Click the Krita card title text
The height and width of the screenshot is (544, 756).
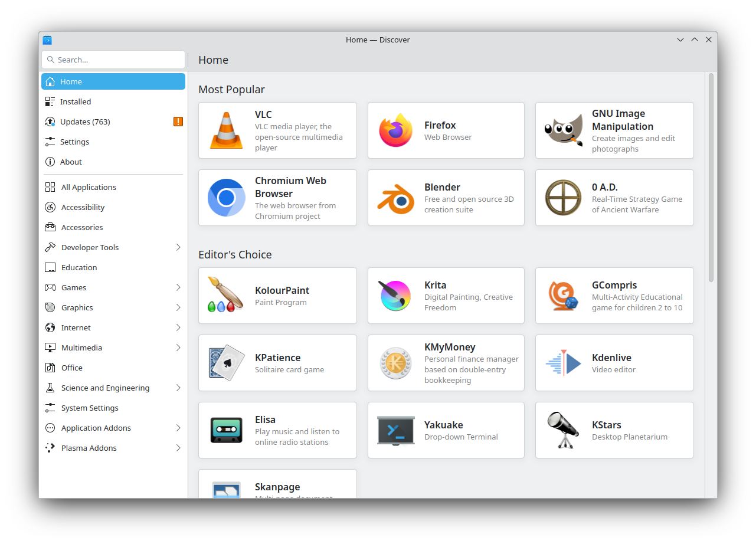pos(435,285)
